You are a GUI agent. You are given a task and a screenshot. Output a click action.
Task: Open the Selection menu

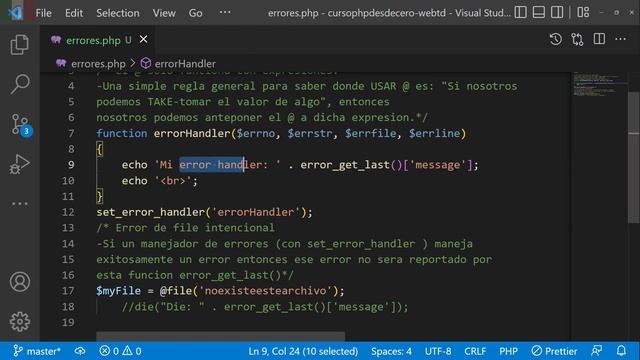tap(118, 13)
